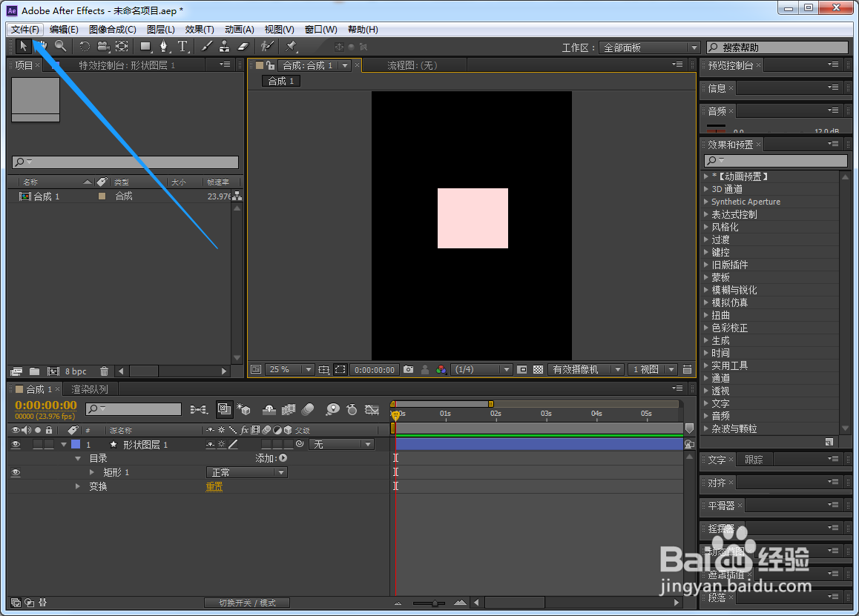
Task: Select the Pen tool
Action: point(164,47)
